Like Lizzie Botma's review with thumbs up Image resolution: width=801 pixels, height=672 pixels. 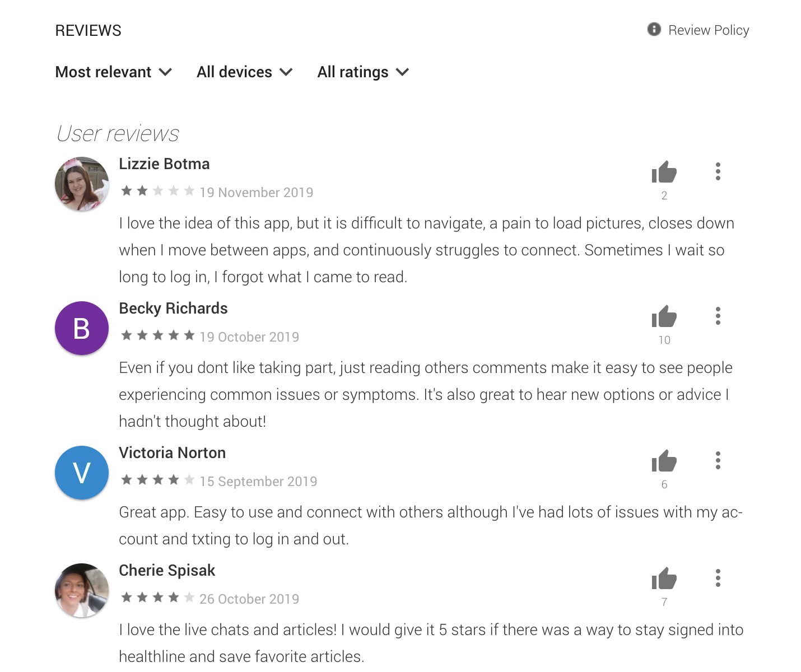(664, 172)
